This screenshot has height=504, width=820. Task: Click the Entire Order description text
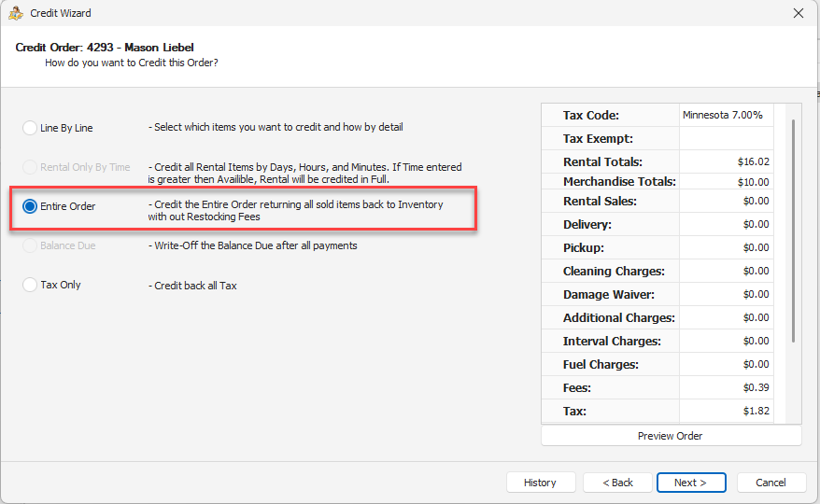pyautogui.click(x=295, y=211)
